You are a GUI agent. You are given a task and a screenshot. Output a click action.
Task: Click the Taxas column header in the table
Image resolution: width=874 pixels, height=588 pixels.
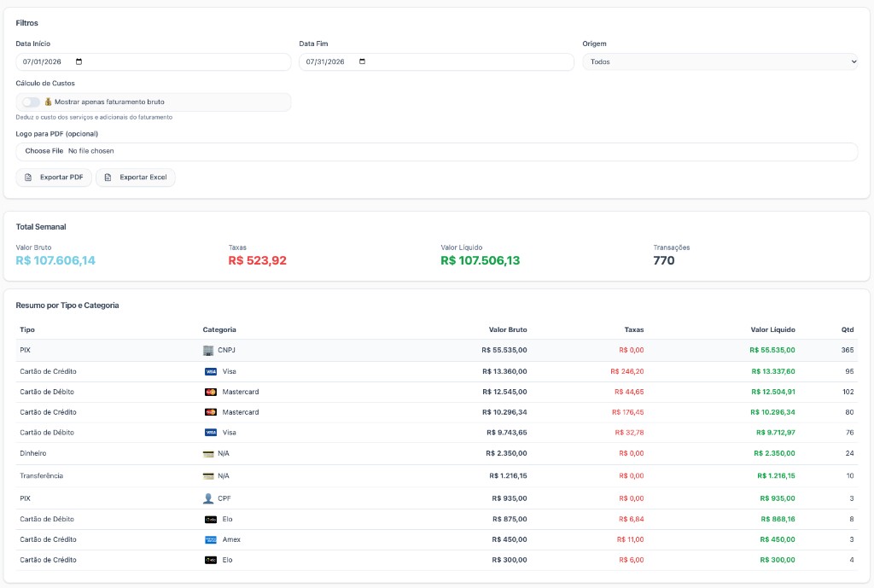[634, 330]
